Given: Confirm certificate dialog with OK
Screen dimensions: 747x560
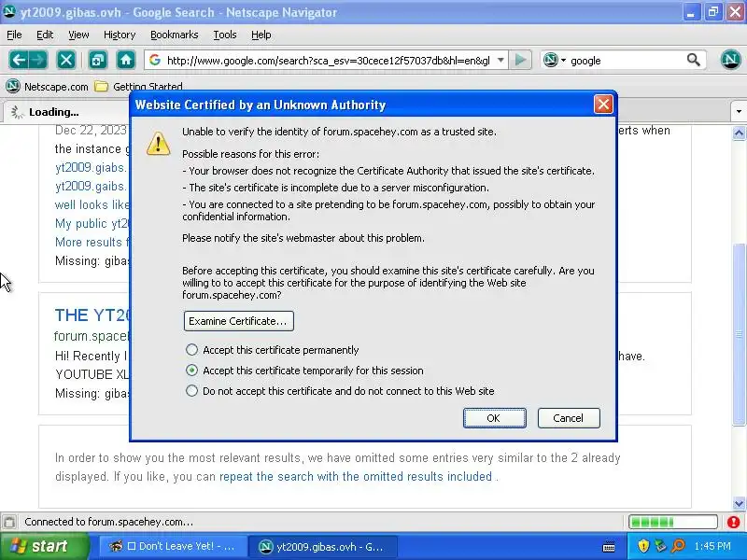Looking at the screenshot, I should coord(495,418).
